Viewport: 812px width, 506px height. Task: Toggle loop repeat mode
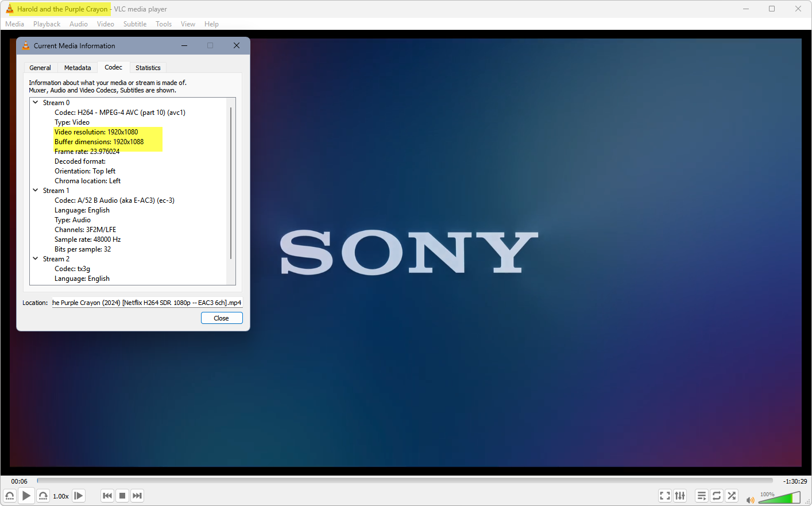717,496
